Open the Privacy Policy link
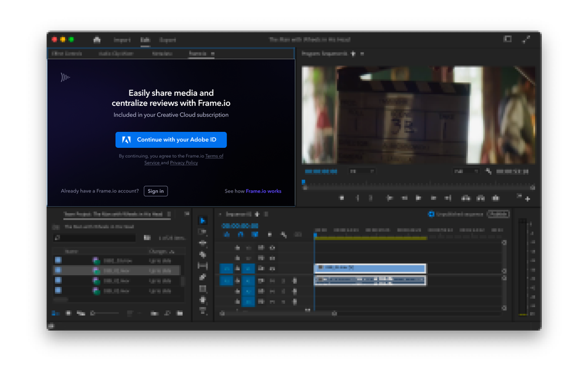This screenshot has width=588, height=378. [184, 163]
